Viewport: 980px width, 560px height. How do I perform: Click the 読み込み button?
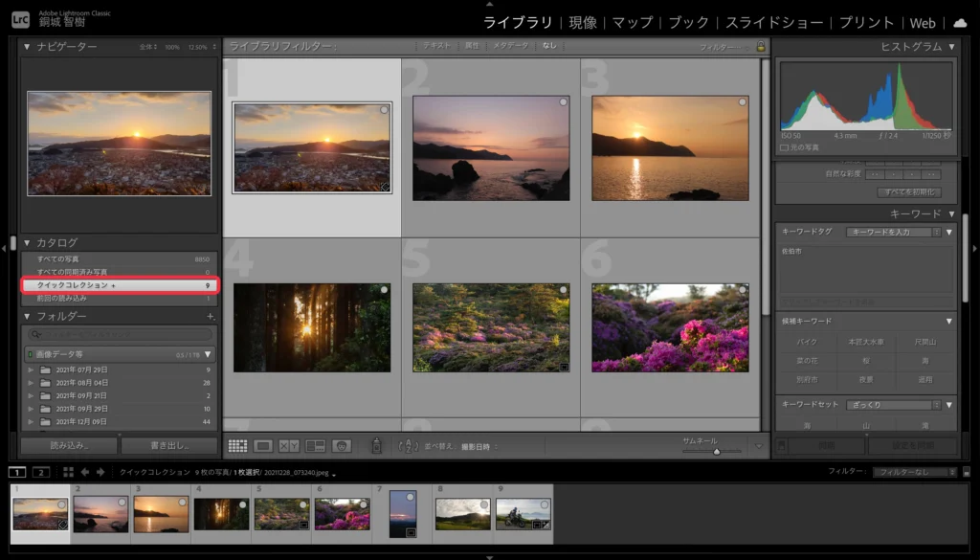pos(69,446)
